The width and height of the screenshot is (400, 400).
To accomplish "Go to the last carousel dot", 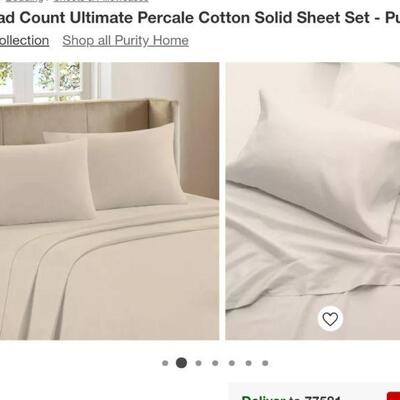I will click(x=265, y=363).
